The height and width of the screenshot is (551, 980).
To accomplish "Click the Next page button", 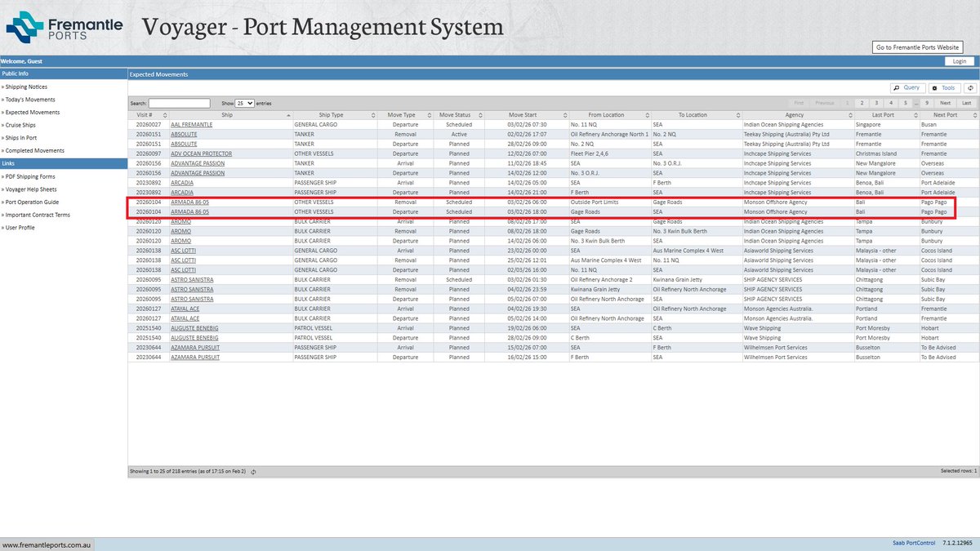I will click(x=945, y=104).
